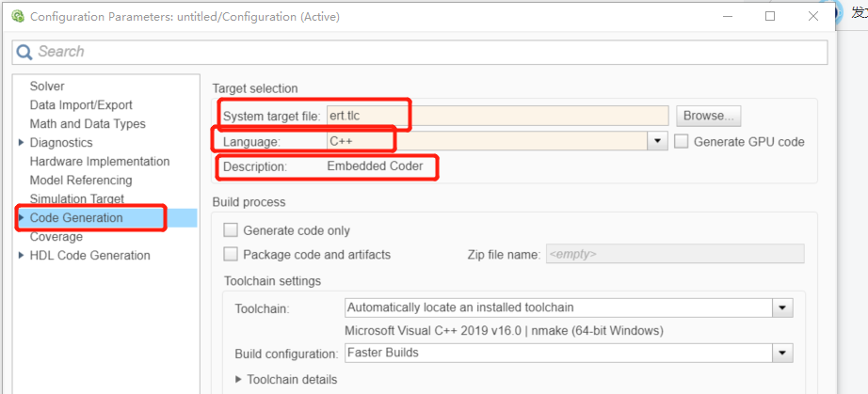Click the search magnifier icon
Image resolution: width=868 pixels, height=394 pixels.
[25, 52]
